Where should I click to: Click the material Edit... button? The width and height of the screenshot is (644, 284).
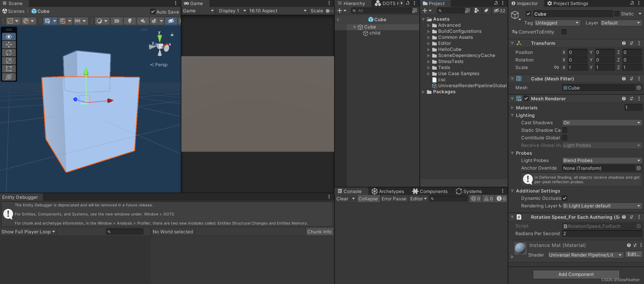[x=633, y=255]
